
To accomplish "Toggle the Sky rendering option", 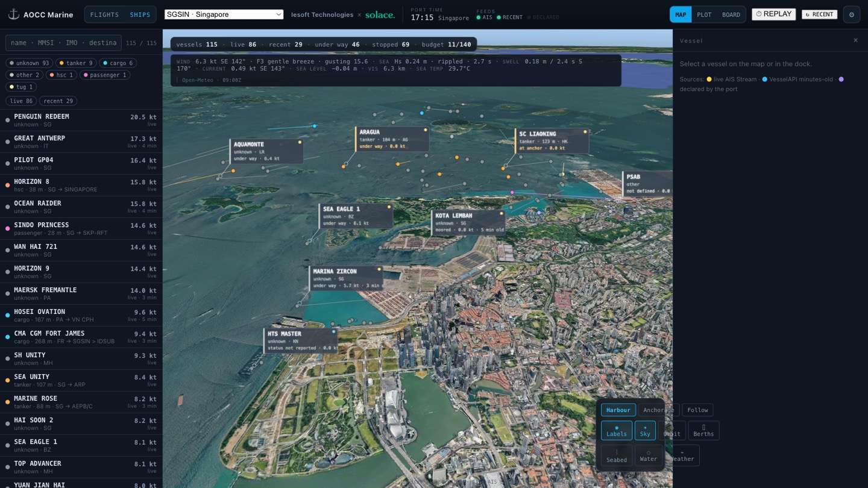I will tap(645, 430).
